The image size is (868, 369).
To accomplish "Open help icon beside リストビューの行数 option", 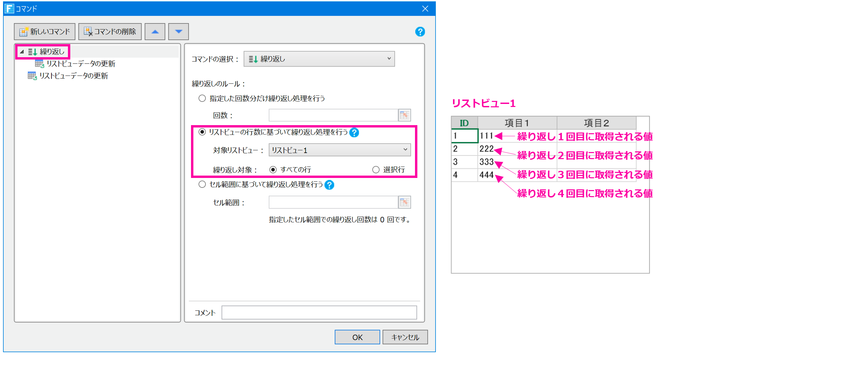I will pos(354,133).
